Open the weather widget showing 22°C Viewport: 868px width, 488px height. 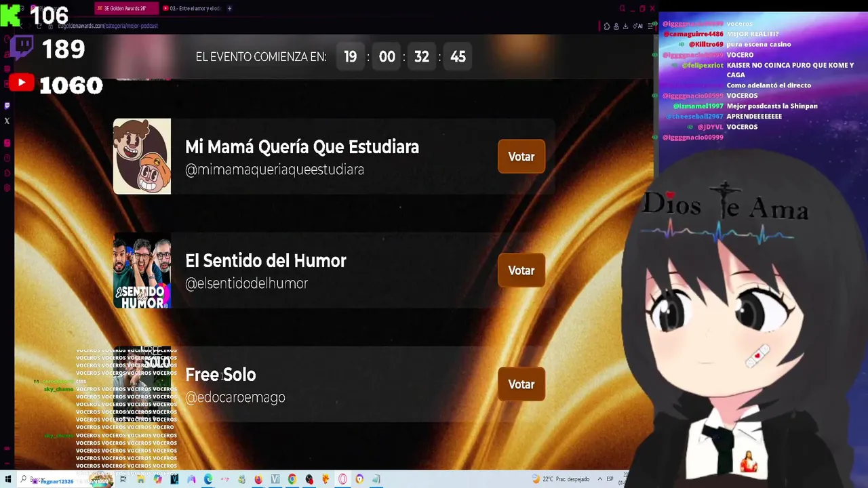561,479
